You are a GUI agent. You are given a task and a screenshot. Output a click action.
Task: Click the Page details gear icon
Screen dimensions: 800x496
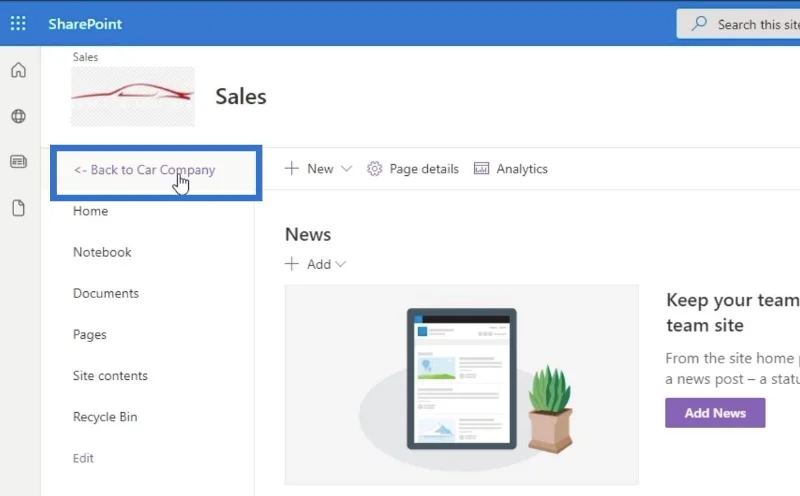[374, 169]
